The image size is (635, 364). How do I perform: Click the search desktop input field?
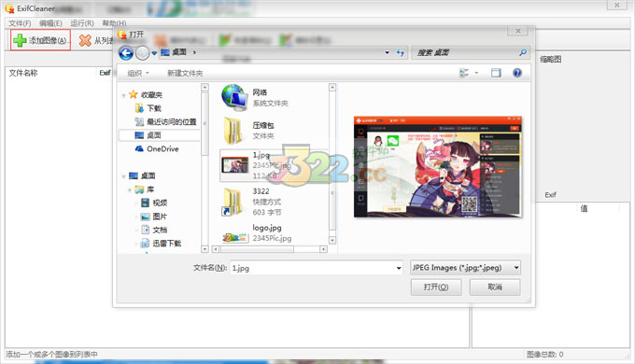pos(465,52)
